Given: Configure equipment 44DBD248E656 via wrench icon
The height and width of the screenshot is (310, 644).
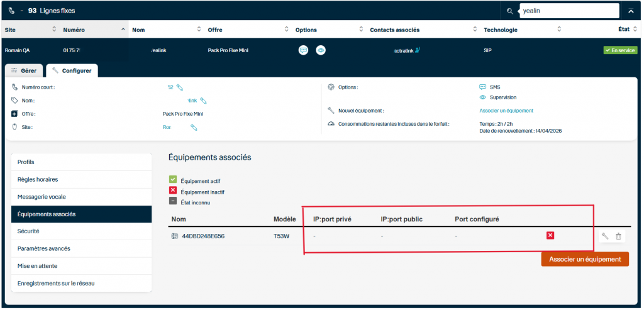Looking at the screenshot, I should click(605, 236).
